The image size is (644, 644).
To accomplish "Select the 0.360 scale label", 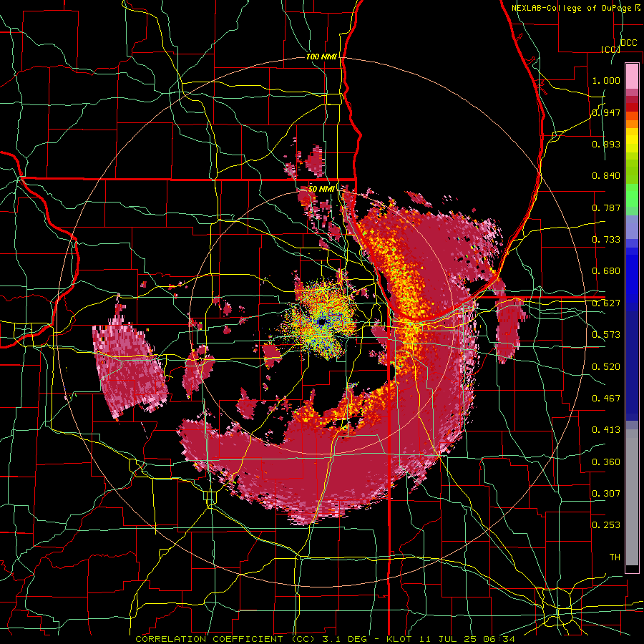I will pos(606,462).
